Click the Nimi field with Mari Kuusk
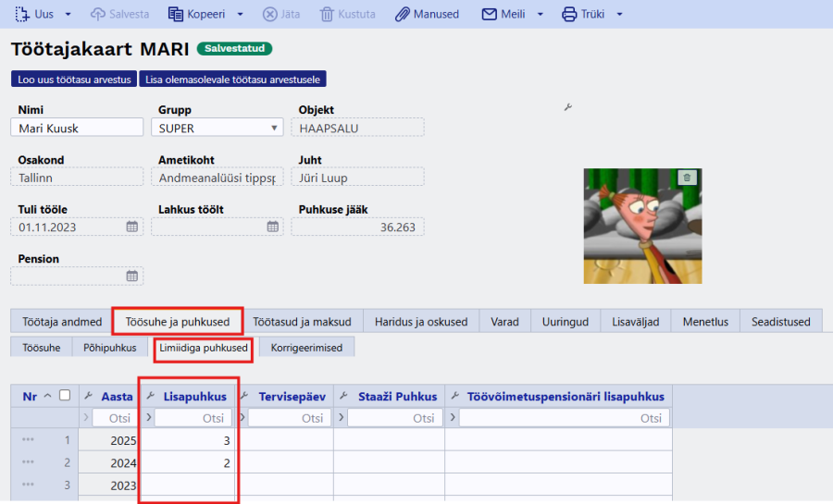 coord(74,128)
